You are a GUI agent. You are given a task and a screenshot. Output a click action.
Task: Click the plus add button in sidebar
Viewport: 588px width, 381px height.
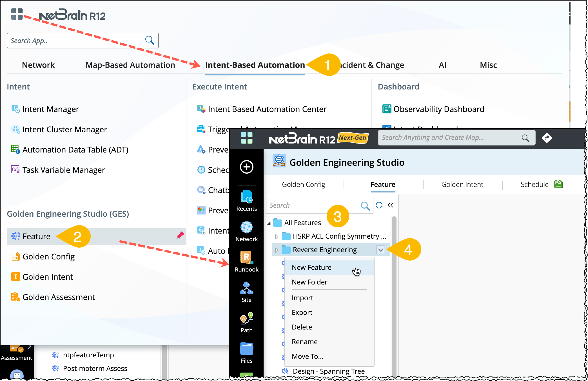(246, 167)
